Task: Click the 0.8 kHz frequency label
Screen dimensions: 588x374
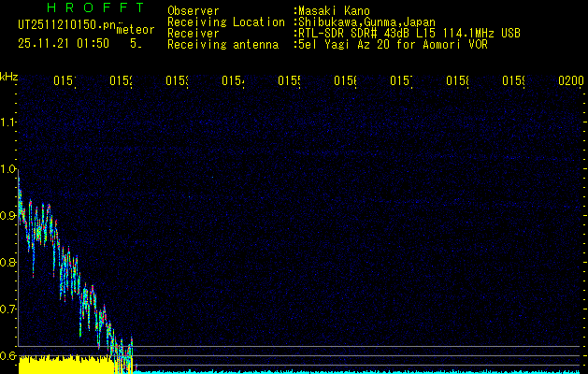Action: click(x=8, y=262)
